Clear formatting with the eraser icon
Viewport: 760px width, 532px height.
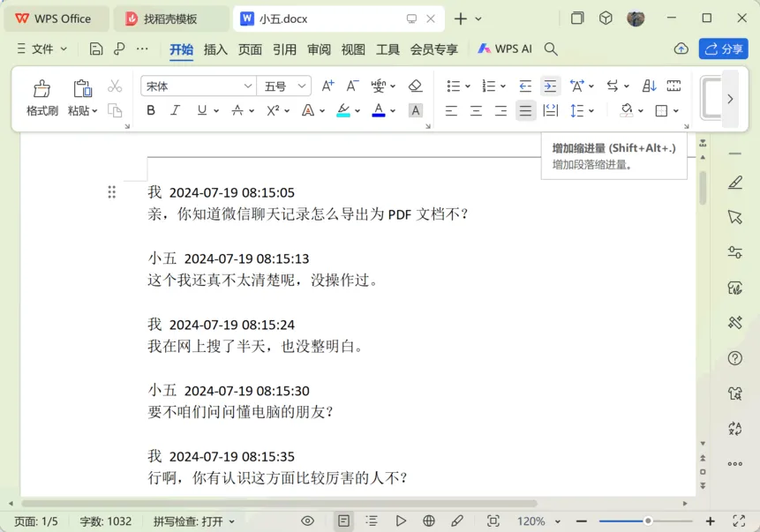(x=416, y=86)
